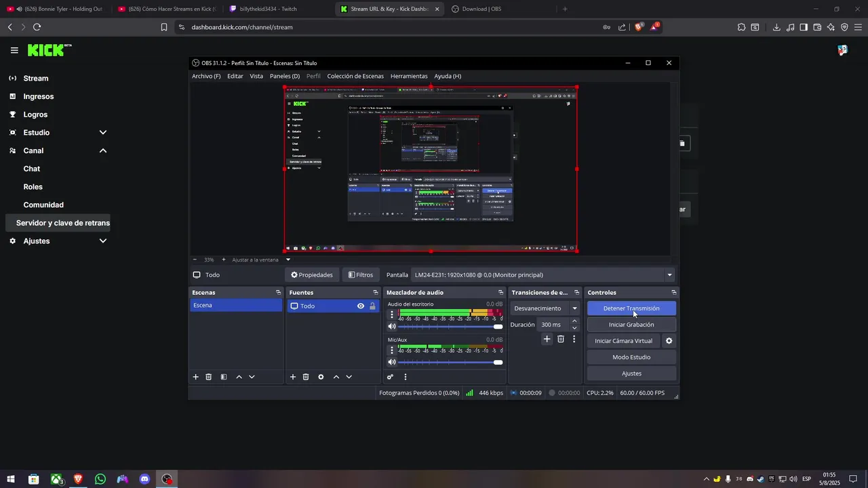The height and width of the screenshot is (488, 868).
Task: Open WhatsApp from Windows taskbar
Action: (x=100, y=479)
